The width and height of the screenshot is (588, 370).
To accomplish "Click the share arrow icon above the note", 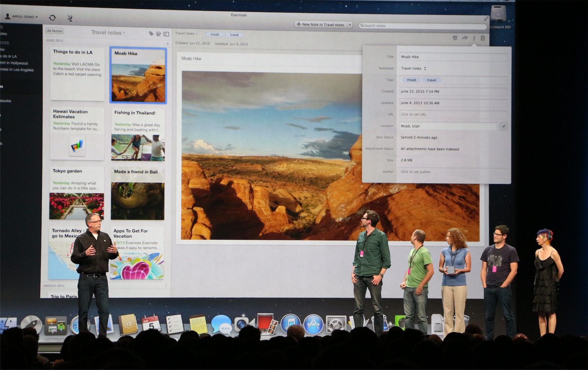I will [465, 38].
